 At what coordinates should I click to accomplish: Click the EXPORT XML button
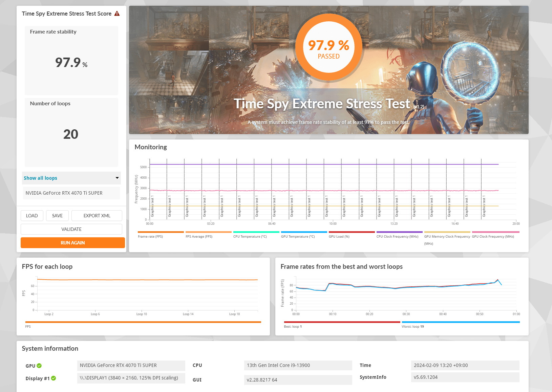97,216
